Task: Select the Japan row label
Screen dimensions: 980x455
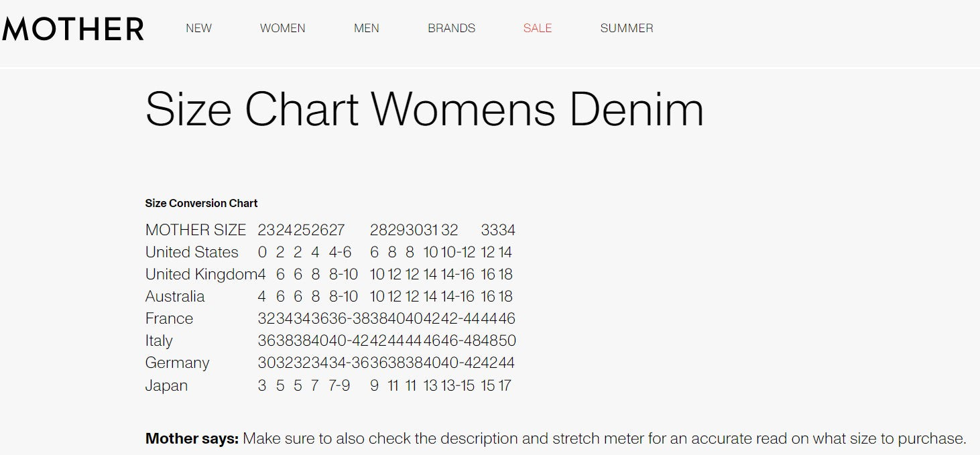Action: pyautogui.click(x=166, y=385)
